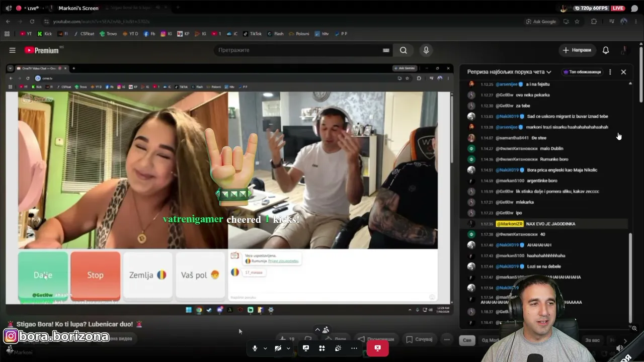This screenshot has width=644, height=362.
Task: Click the screen share icon in toolbar
Action: point(306,348)
